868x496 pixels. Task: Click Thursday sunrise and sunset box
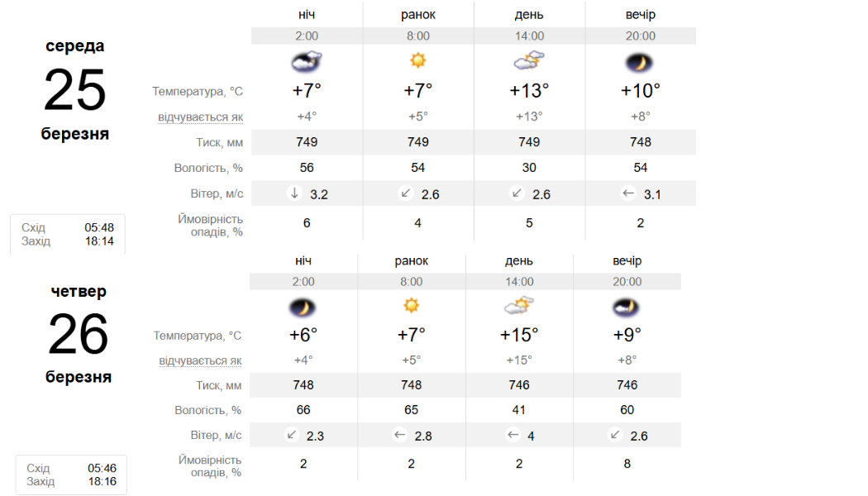click(71, 475)
